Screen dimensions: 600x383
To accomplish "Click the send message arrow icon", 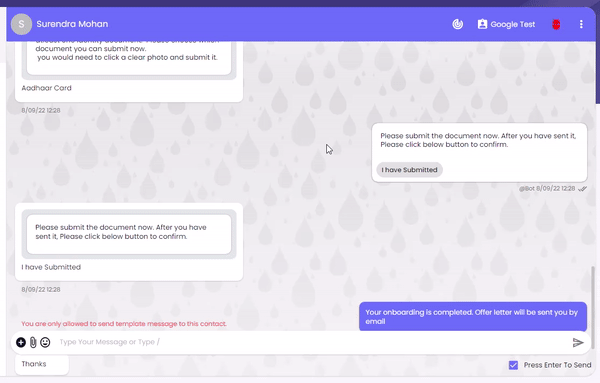I will [578, 342].
